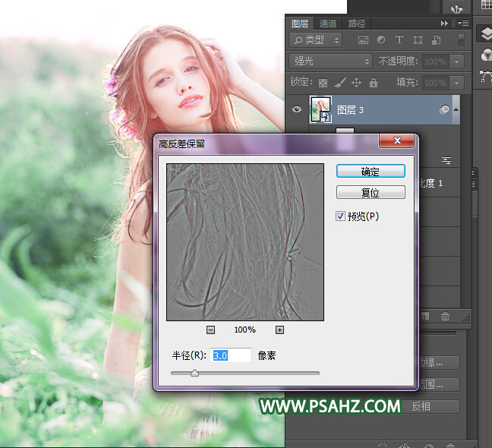This screenshot has height=448, width=492.
Task: Expand the 不透明度 opacity dropdown arrow
Action: 457,62
